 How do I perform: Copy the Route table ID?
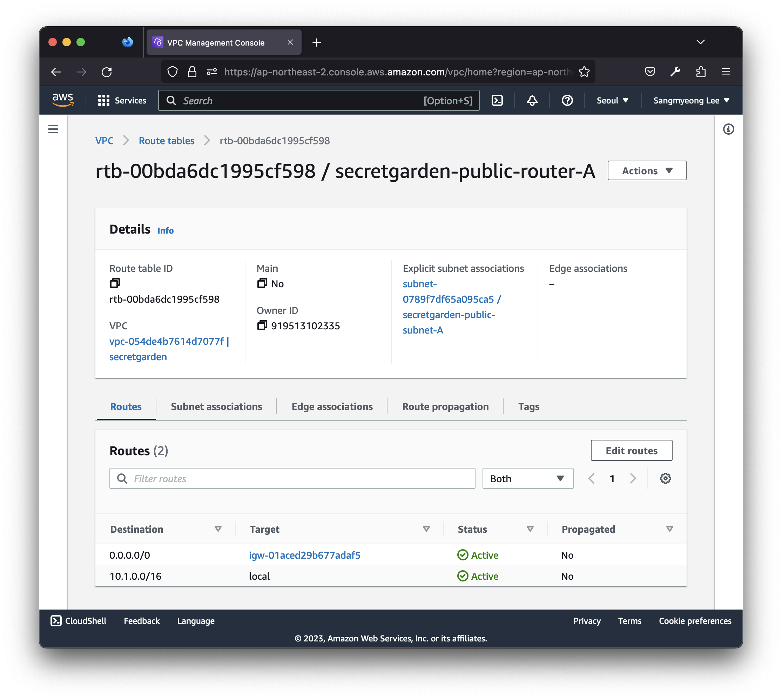click(115, 283)
